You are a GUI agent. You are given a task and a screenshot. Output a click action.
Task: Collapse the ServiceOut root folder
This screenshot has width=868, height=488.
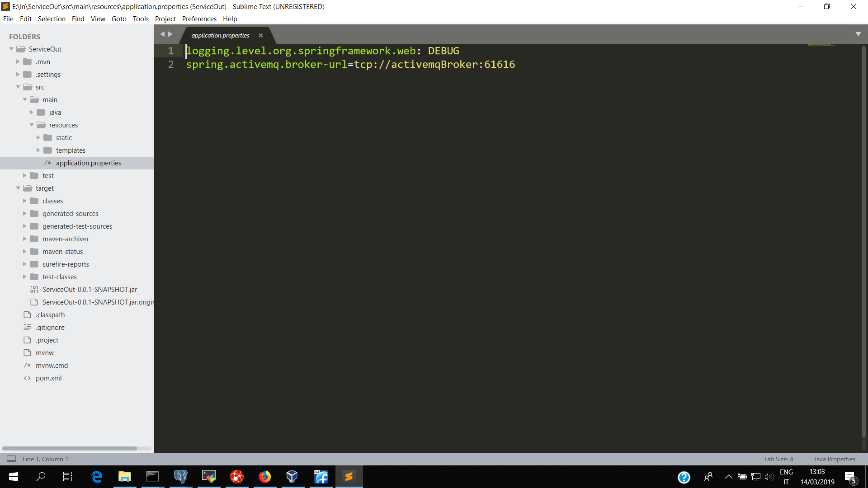point(11,49)
